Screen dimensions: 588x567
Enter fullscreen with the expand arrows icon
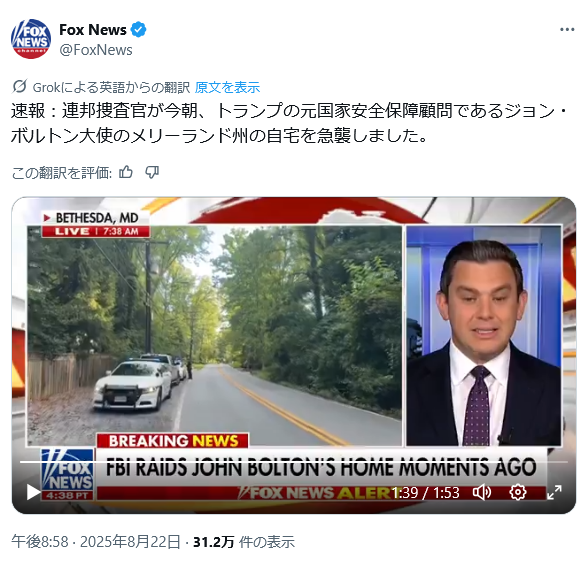[x=554, y=492]
